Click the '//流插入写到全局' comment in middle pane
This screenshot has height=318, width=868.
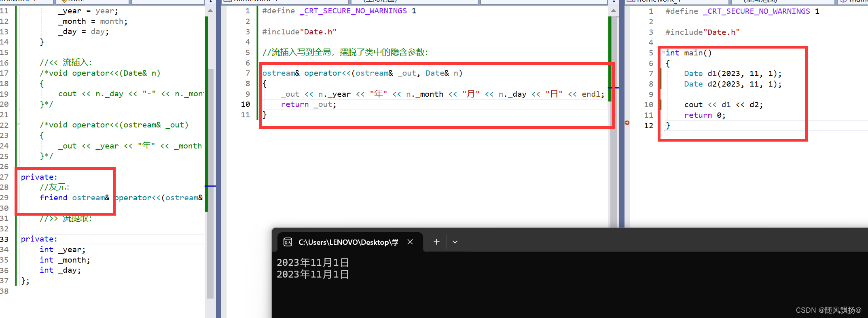[345, 53]
